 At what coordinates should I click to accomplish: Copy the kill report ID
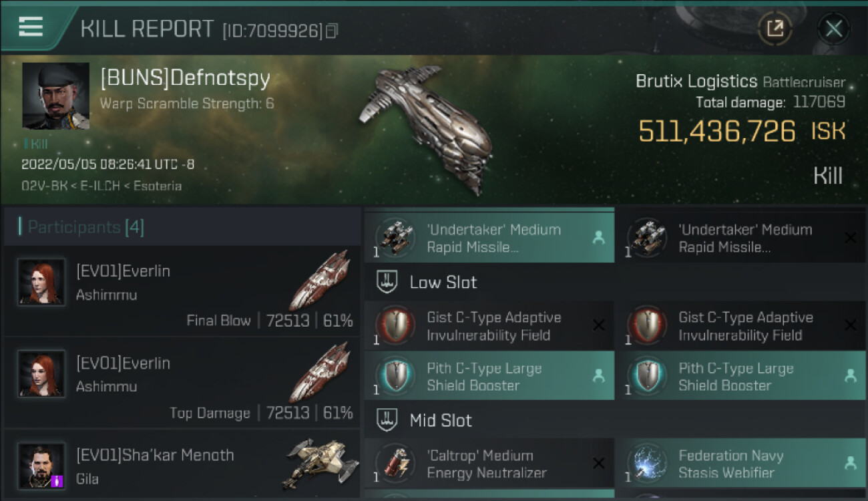(332, 31)
